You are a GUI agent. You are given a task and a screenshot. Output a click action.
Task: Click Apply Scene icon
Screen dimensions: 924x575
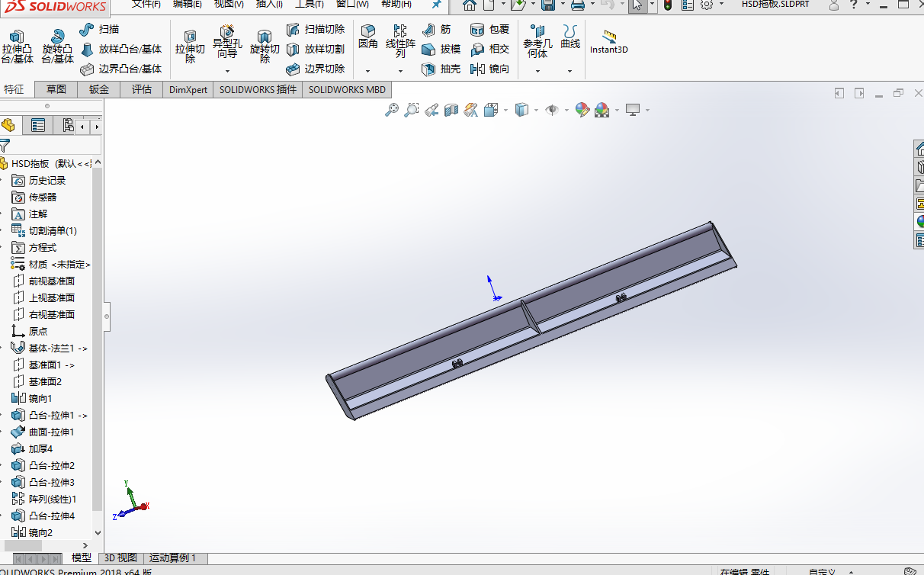click(x=602, y=110)
